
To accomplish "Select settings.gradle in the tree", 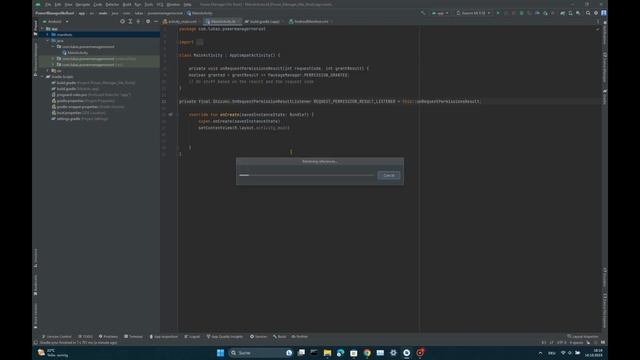I will pos(80,119).
